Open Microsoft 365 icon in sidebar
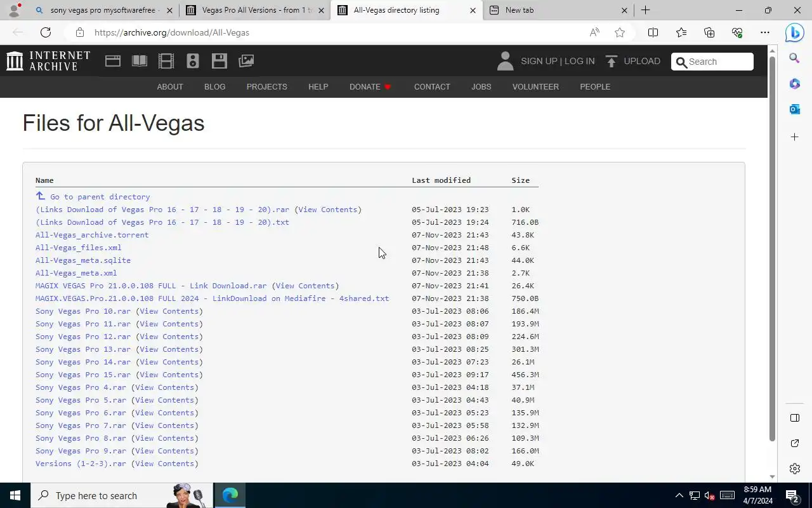The image size is (812, 508). click(794, 84)
